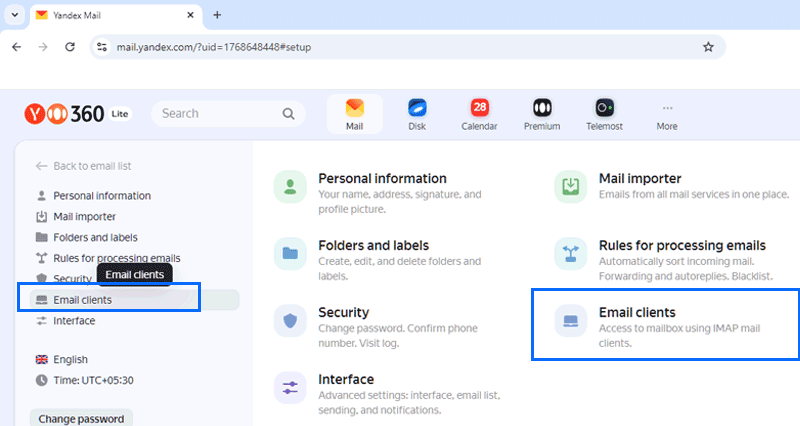
Task: Select the Yandex Mail browser tab
Action: tap(116, 15)
